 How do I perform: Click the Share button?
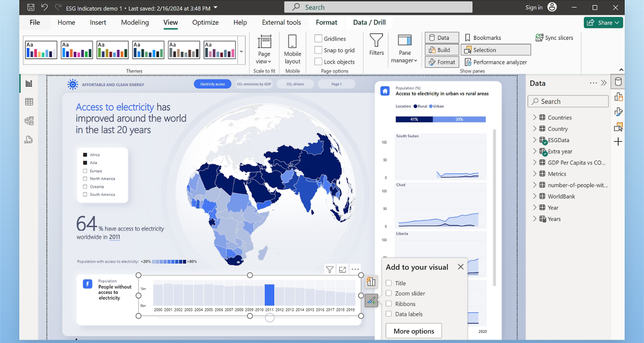point(603,22)
